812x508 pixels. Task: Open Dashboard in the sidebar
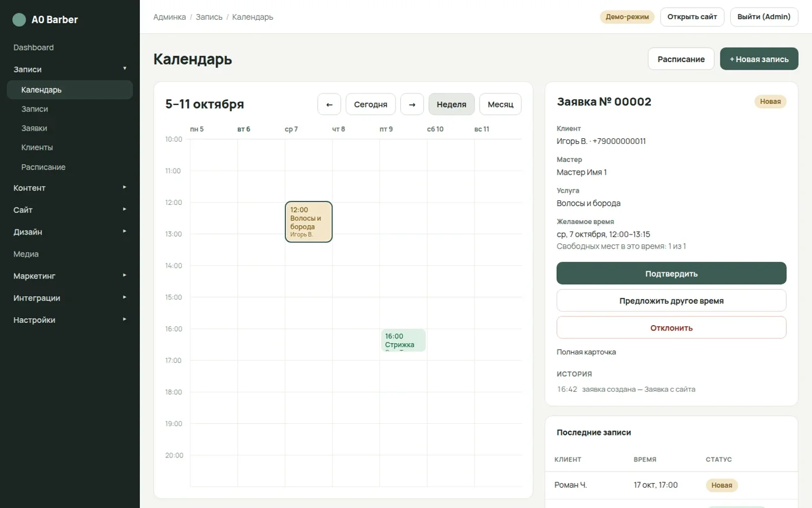(70, 48)
